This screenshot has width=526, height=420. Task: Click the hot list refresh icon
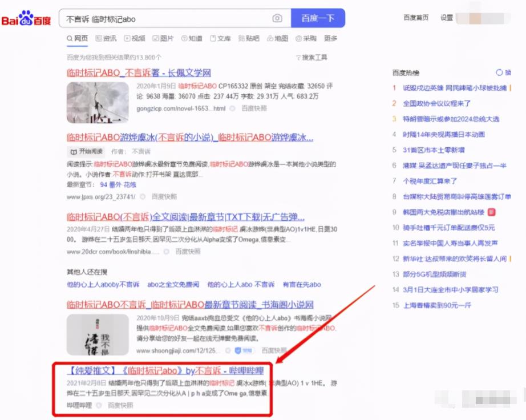pos(499,72)
